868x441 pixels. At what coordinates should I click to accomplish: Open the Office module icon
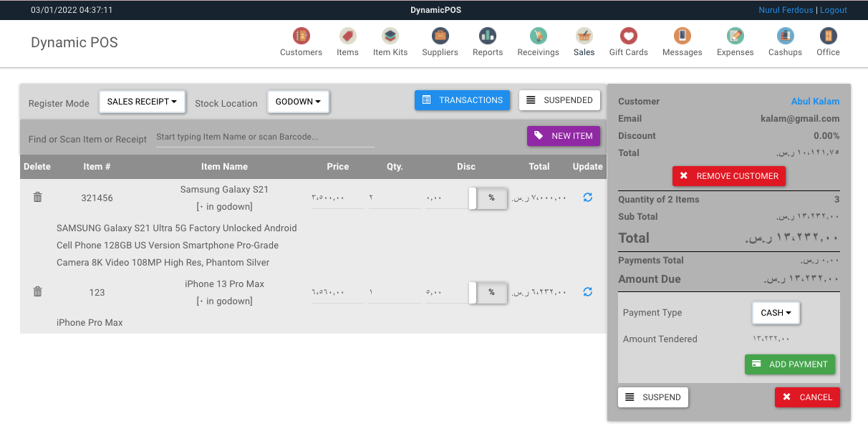828,35
